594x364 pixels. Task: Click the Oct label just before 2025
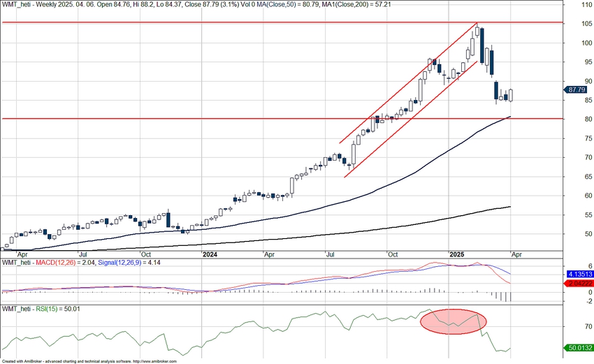coord(393,254)
